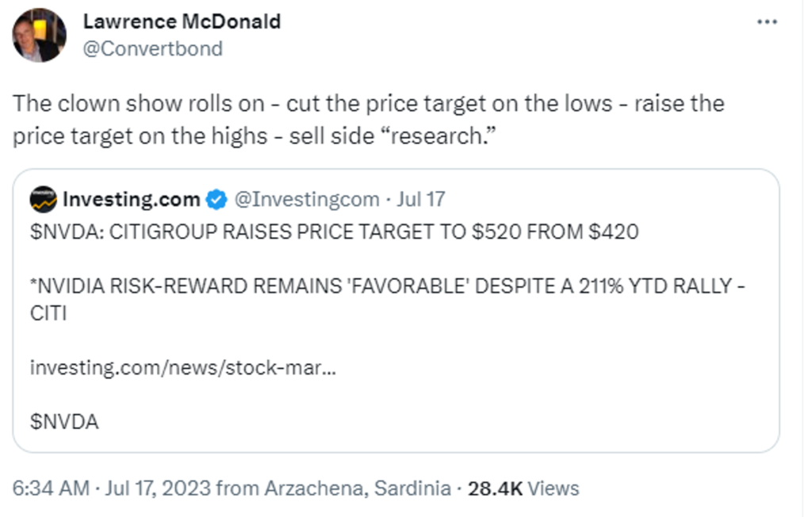The image size is (812, 517).
Task: Click the @Convertbond handle
Action: click(x=153, y=48)
